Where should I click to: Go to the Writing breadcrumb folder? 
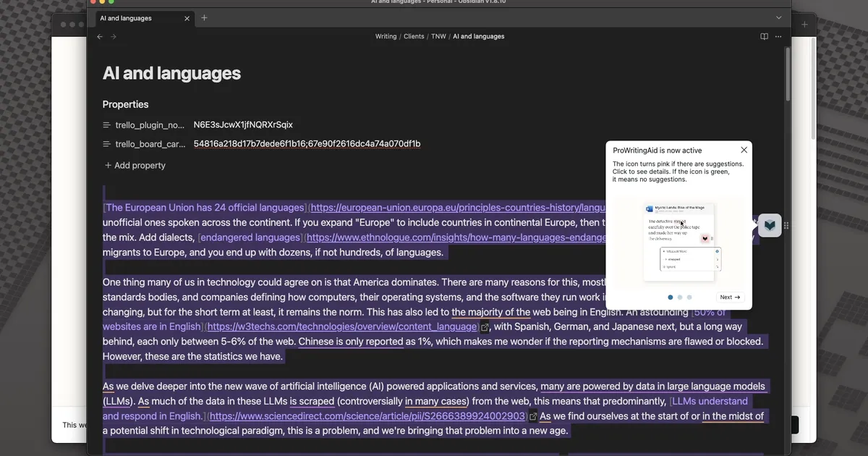386,36
